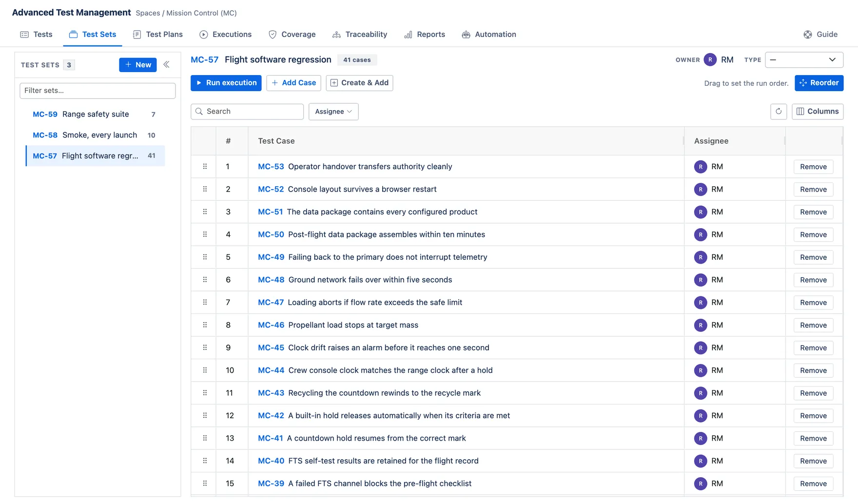
Task: Open the Guide help icon
Action: (808, 35)
